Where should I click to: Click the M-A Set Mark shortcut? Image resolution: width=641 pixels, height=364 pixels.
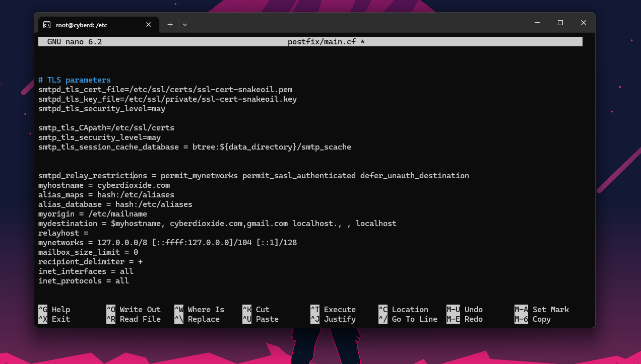tap(542, 310)
